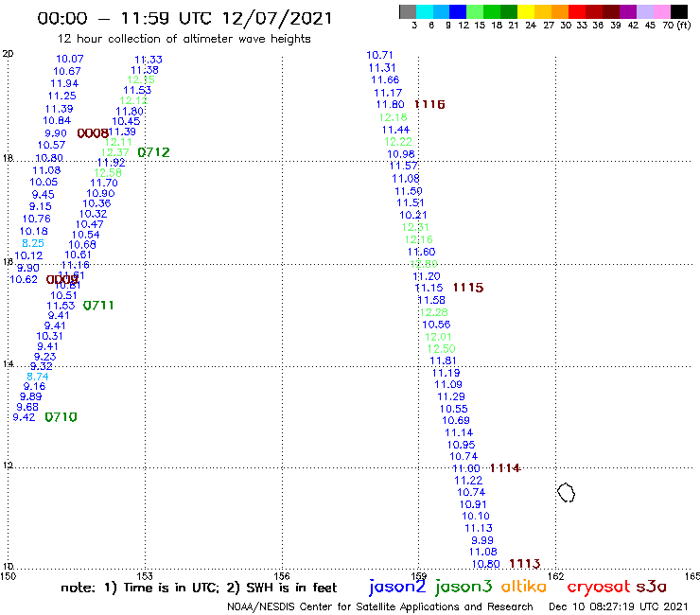The width and height of the screenshot is (700, 615).
Task: Click the time marker '0008'
Action: pyautogui.click(x=93, y=133)
